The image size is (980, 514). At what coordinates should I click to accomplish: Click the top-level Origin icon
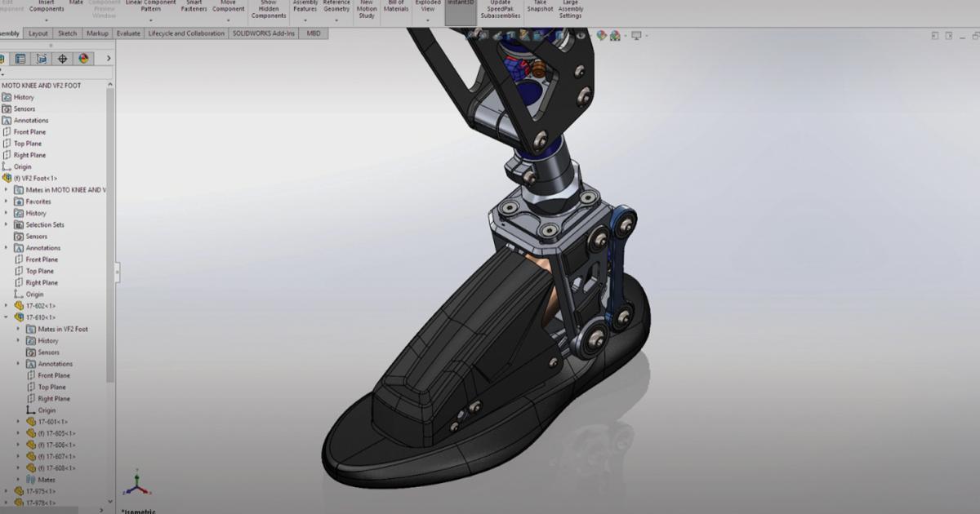pyautogui.click(x=7, y=166)
